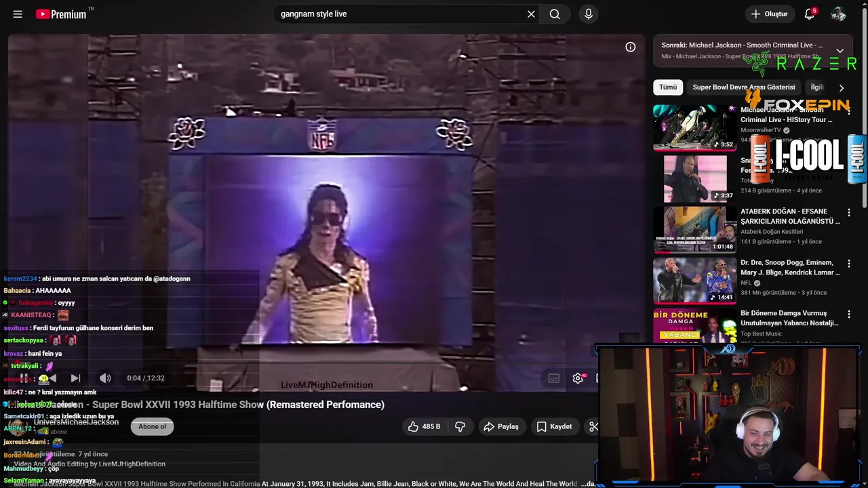This screenshot has width=868, height=488.
Task: Open Bir Döneme Damga Vurmuş video title
Action: coord(790,318)
